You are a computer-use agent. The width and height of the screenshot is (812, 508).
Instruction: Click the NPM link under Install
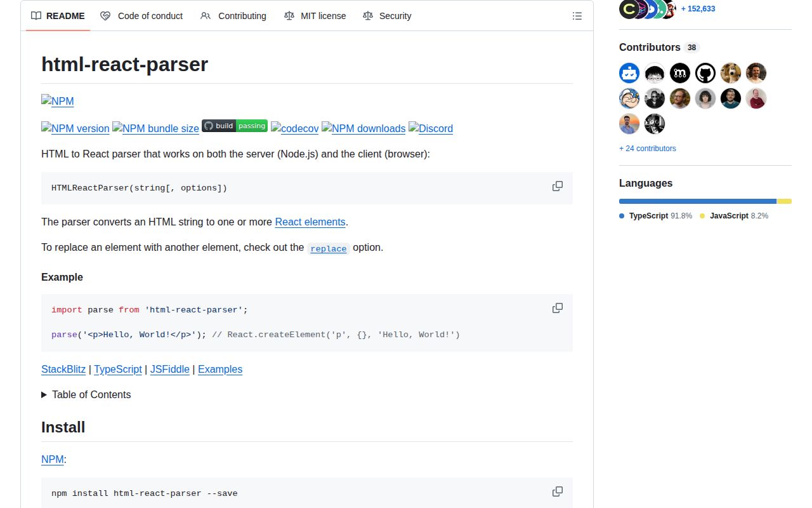53,459
